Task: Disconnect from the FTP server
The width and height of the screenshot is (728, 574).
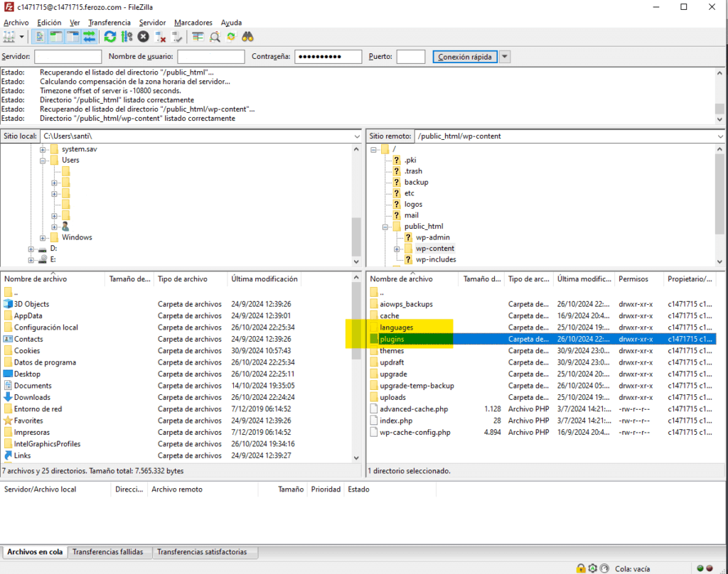Action: 159,36
